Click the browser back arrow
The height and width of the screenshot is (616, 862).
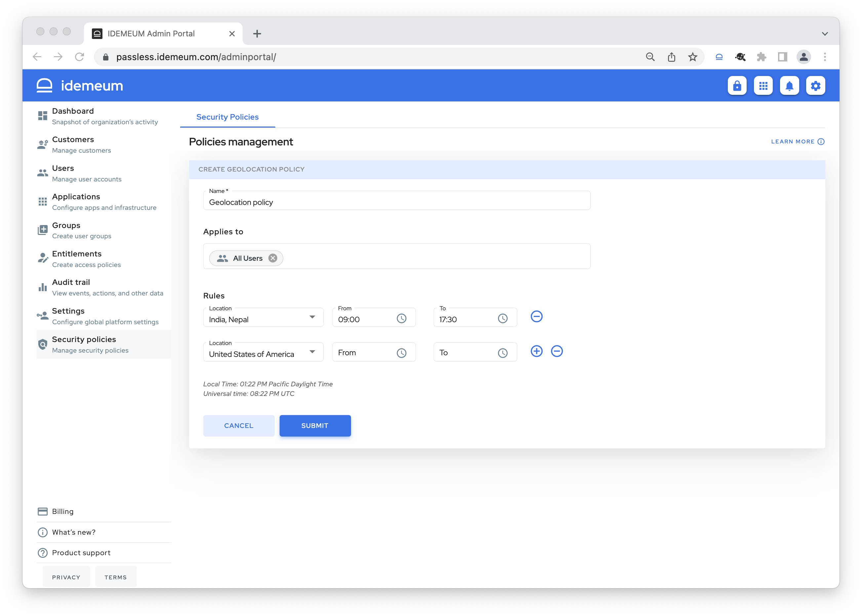point(37,57)
